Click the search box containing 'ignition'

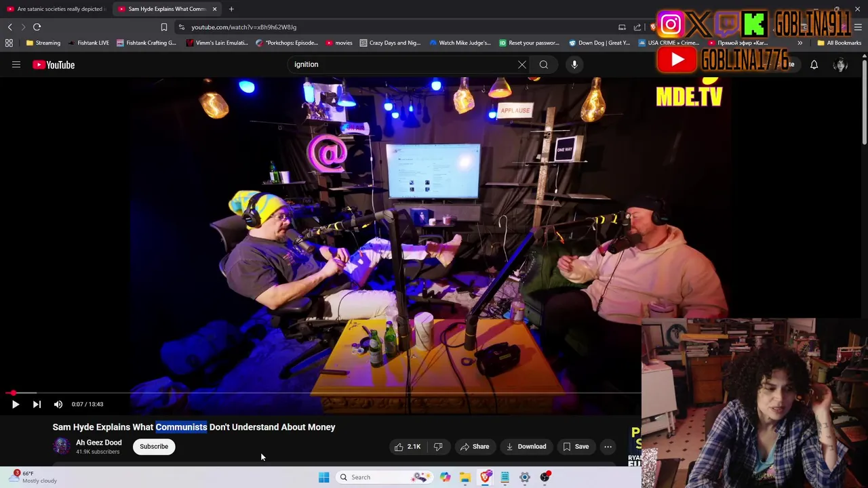coord(403,64)
